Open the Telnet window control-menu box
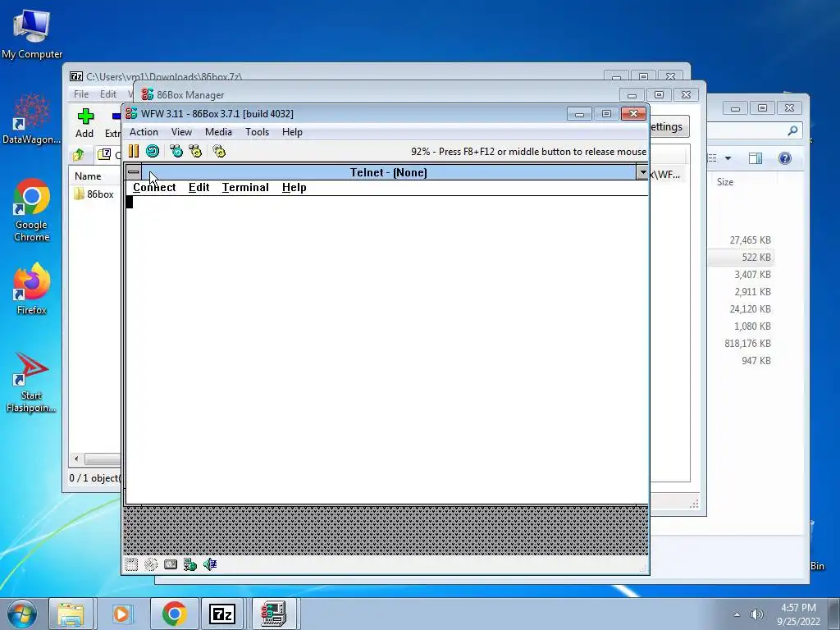The height and width of the screenshot is (630, 840). [134, 172]
